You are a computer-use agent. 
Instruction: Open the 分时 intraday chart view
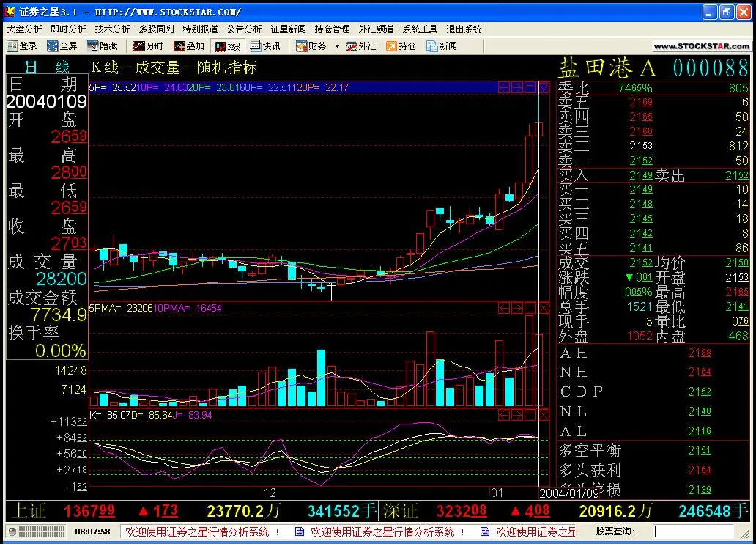coord(149,46)
